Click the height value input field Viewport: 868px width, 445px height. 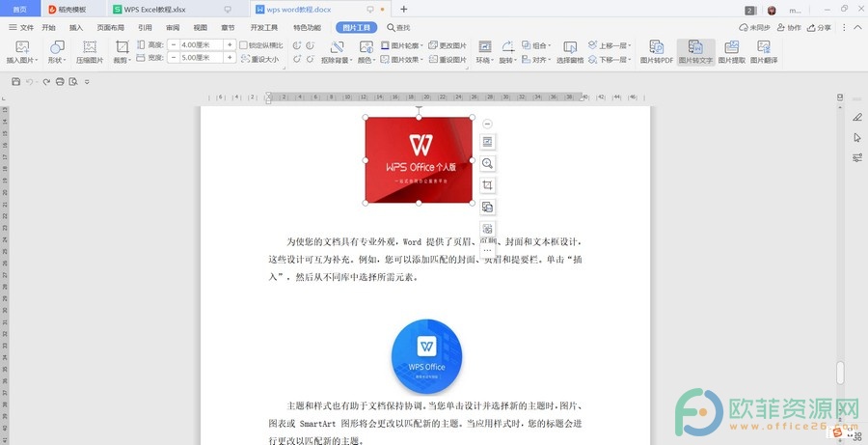tap(202, 45)
